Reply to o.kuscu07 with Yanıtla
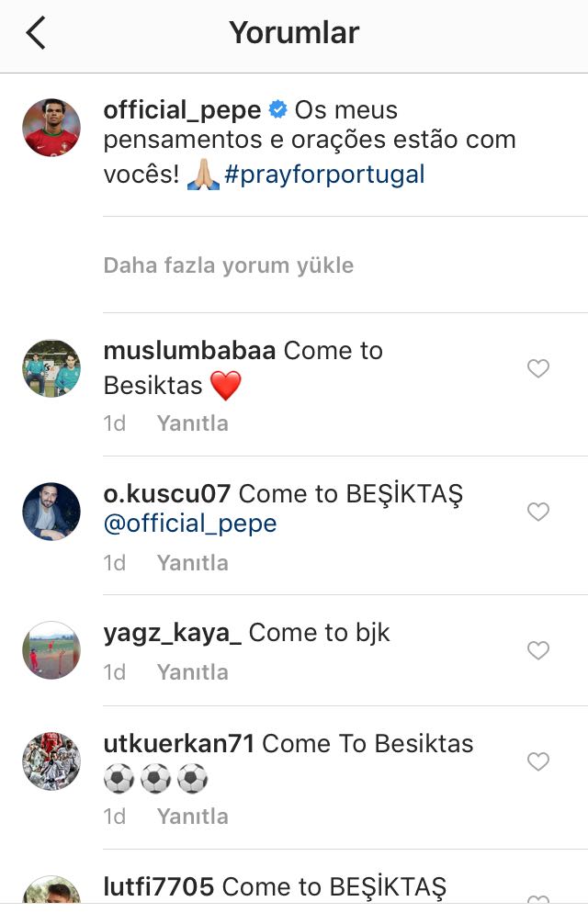Viewport: 588px width, 924px height. [193, 563]
